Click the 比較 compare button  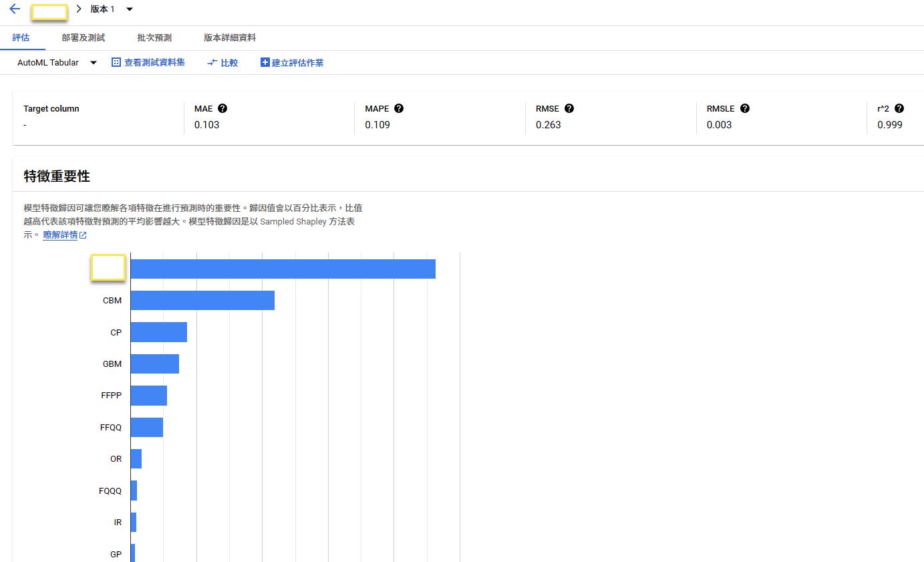[x=222, y=63]
